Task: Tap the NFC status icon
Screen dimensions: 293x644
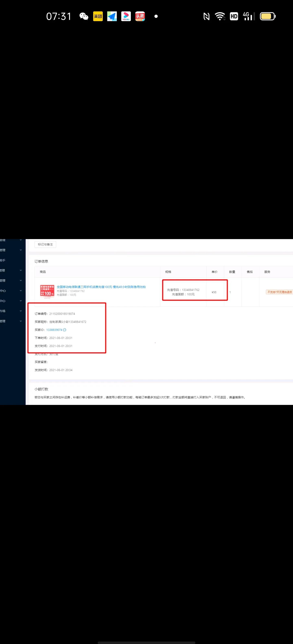Action: 207,16
